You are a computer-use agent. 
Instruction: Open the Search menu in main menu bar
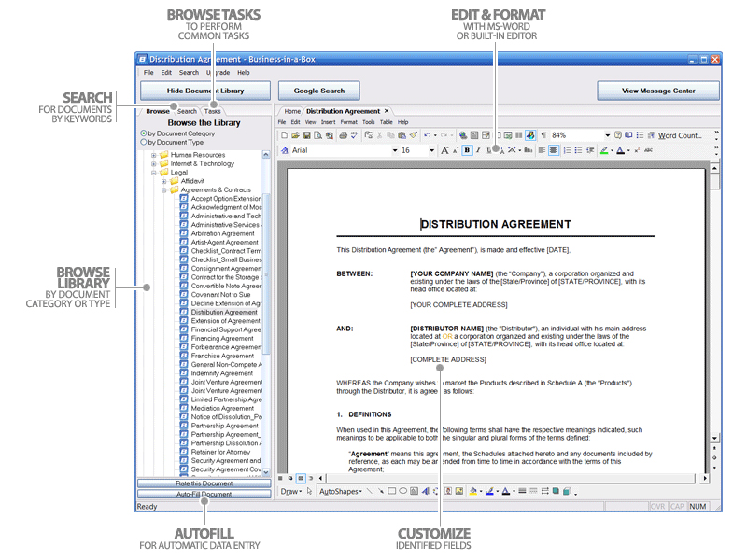[x=189, y=73]
